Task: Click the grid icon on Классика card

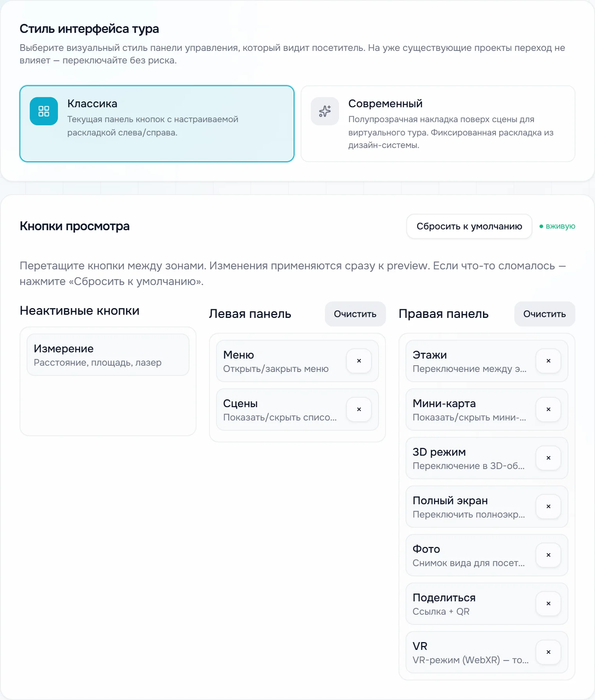Action: tap(44, 111)
